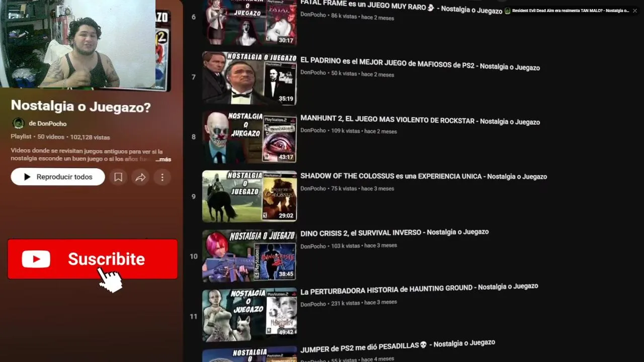This screenshot has height=362, width=644.
Task: Click the '231 k vistas' view count
Action: pos(345,303)
